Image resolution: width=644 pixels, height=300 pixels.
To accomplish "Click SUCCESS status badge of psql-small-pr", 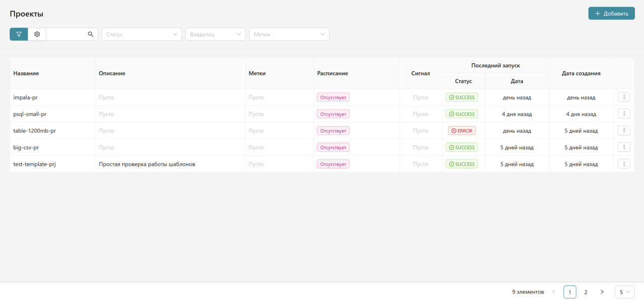I will [462, 114].
